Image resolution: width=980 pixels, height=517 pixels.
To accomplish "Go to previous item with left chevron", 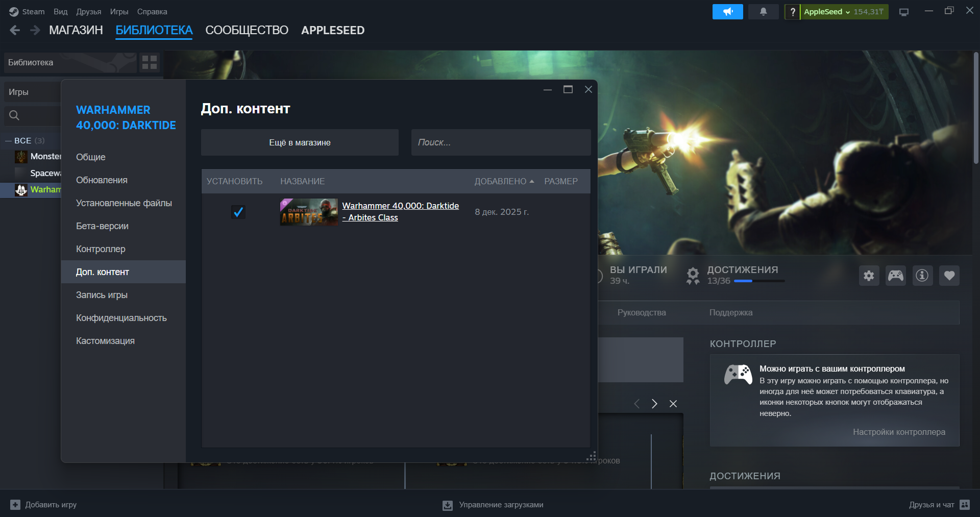I will pos(636,404).
